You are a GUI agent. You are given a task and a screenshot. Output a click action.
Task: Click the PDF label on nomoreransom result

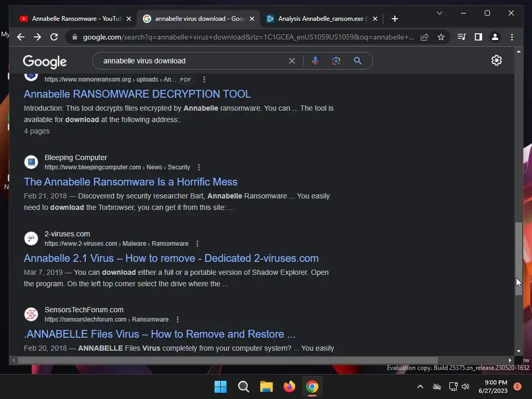pos(185,79)
